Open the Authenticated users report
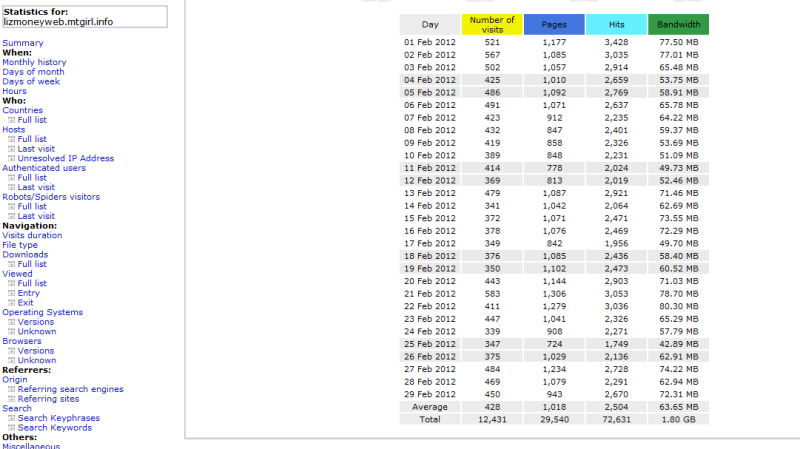The width and height of the screenshot is (800, 449). 44,168
